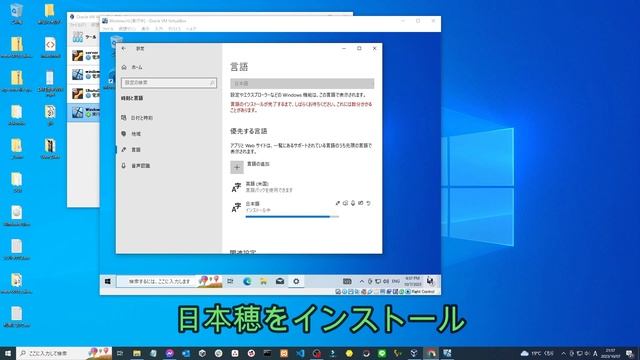640x360 pixels.
Task: Select English (United States) in the language list
Action: coord(302,187)
